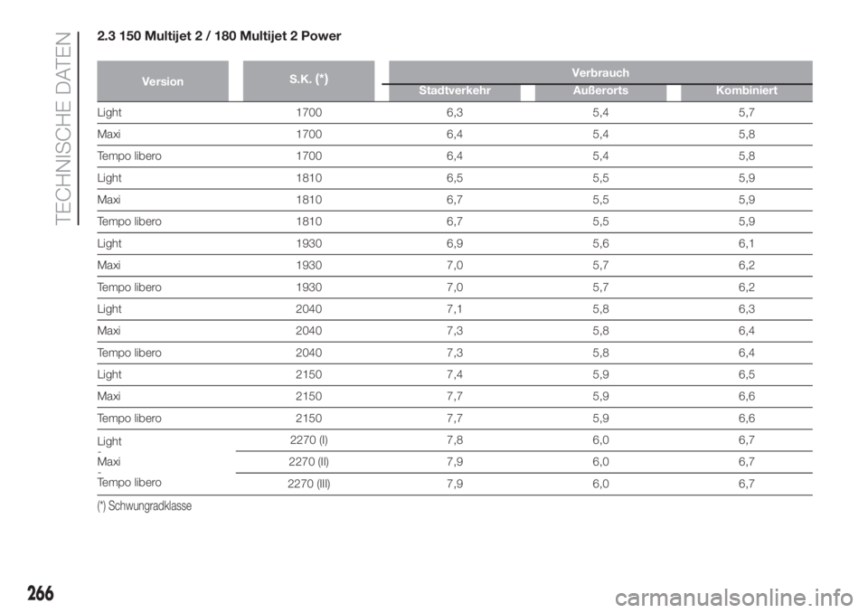Click Stadtverkehr value 7,9 in 2270 (II) row
Image resolution: width=868 pixels, height=613 pixels.
[455, 462]
